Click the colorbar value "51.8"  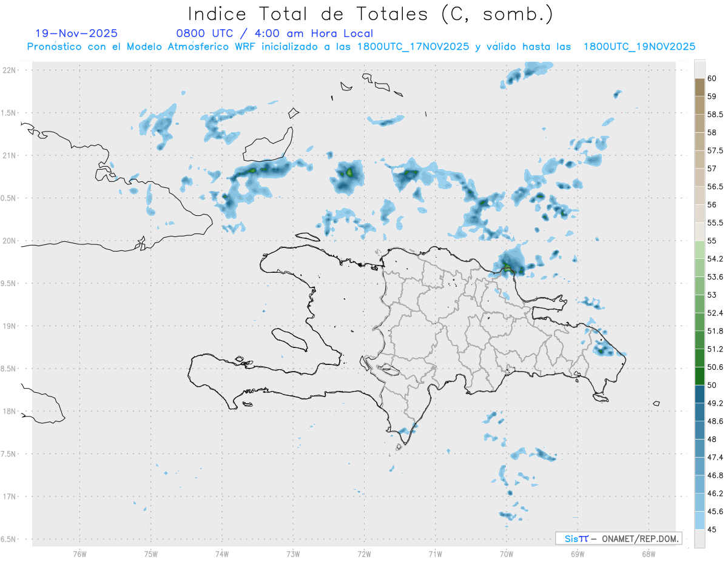point(715,331)
